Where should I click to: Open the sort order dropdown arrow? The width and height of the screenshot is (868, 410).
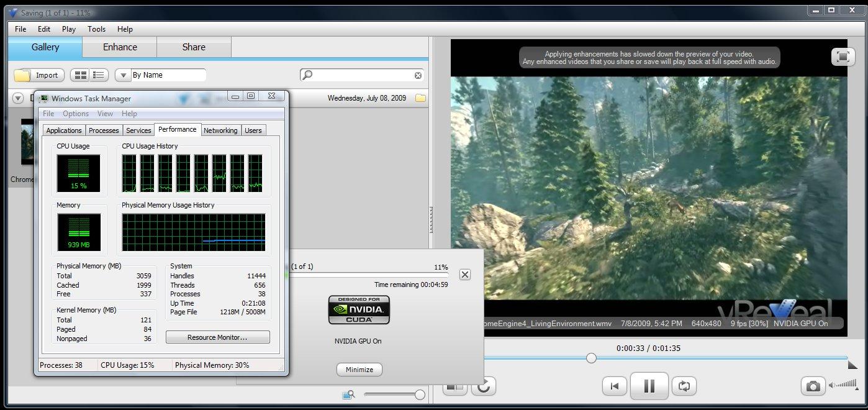pyautogui.click(x=122, y=75)
